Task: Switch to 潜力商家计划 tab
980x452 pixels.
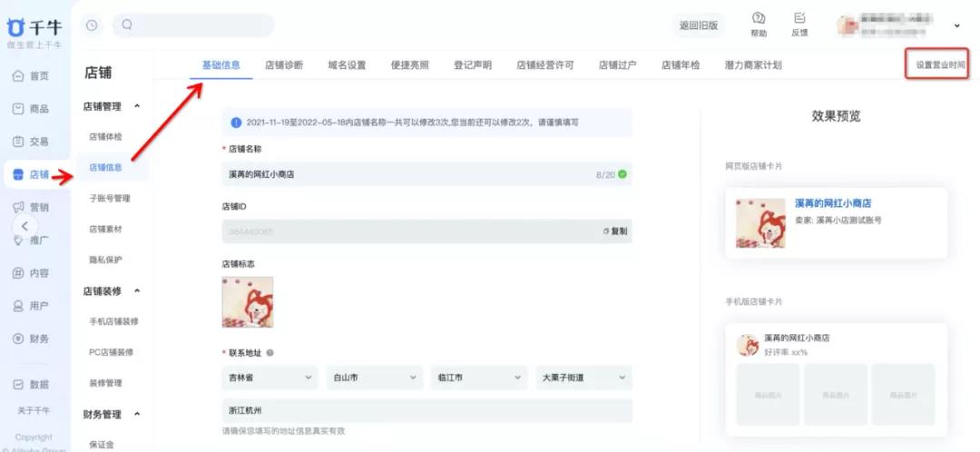Action: click(x=753, y=65)
